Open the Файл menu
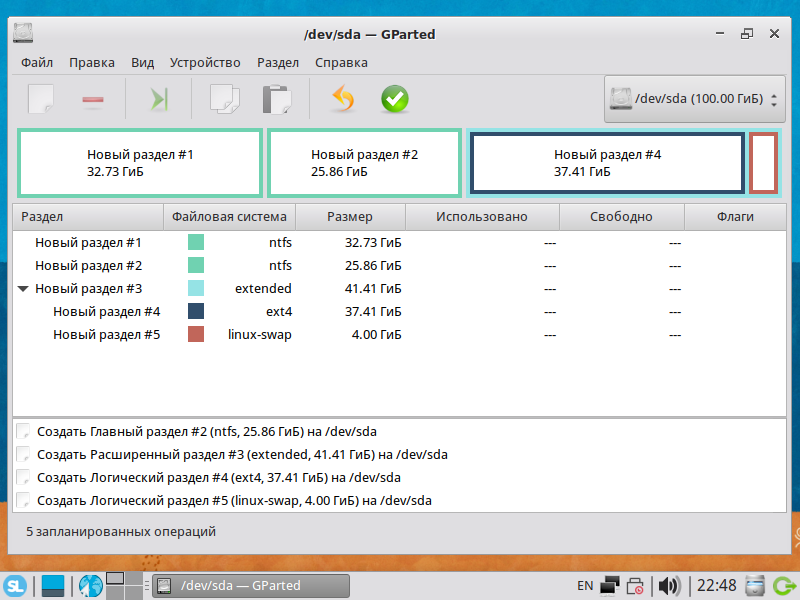Viewport: 800px width, 600px height. [37, 63]
